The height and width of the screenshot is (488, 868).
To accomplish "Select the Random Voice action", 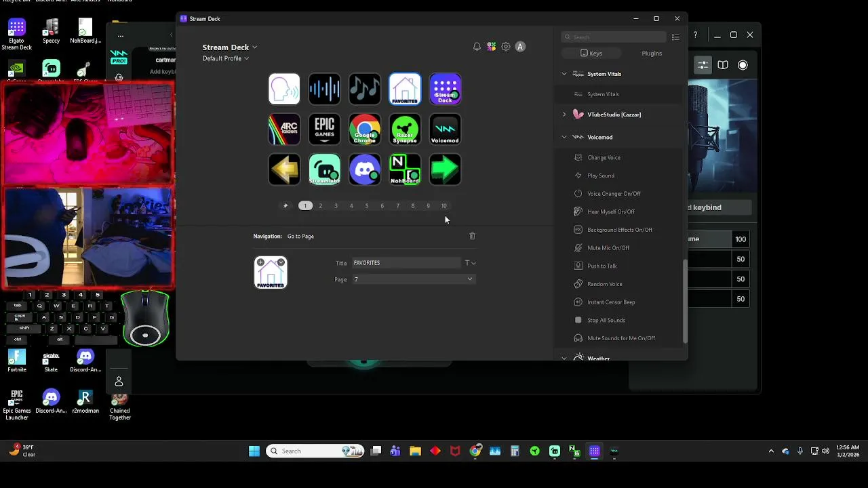I will pos(618,284).
